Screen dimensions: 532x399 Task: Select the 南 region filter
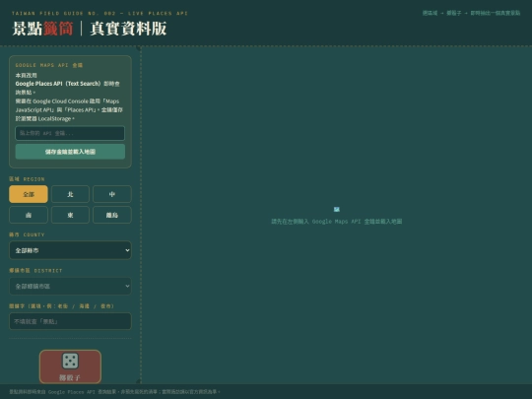click(x=29, y=215)
